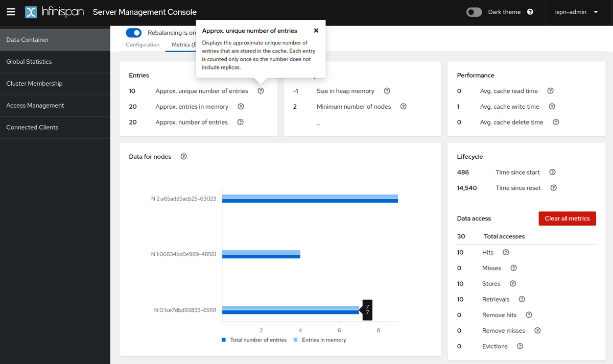Click the Clear all metrics button
Screen dimensions: 613x364
567,219
